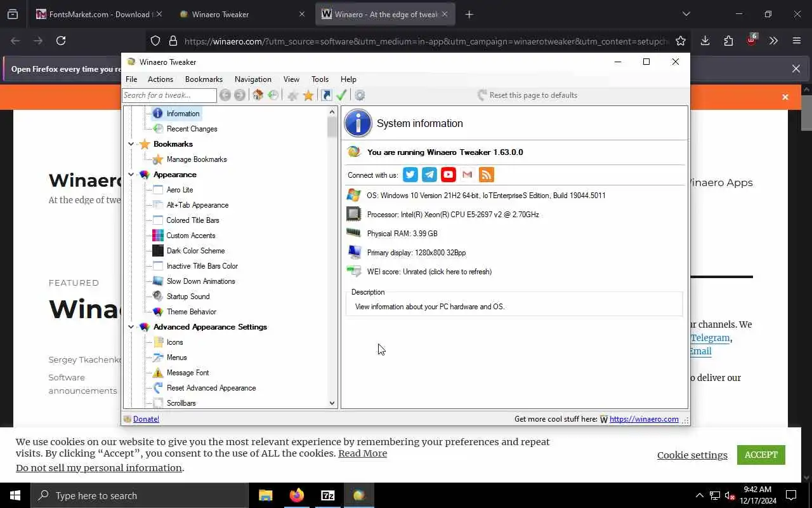Click Read More in cookie notice
Screen dimensions: 812x508
pos(362,453)
